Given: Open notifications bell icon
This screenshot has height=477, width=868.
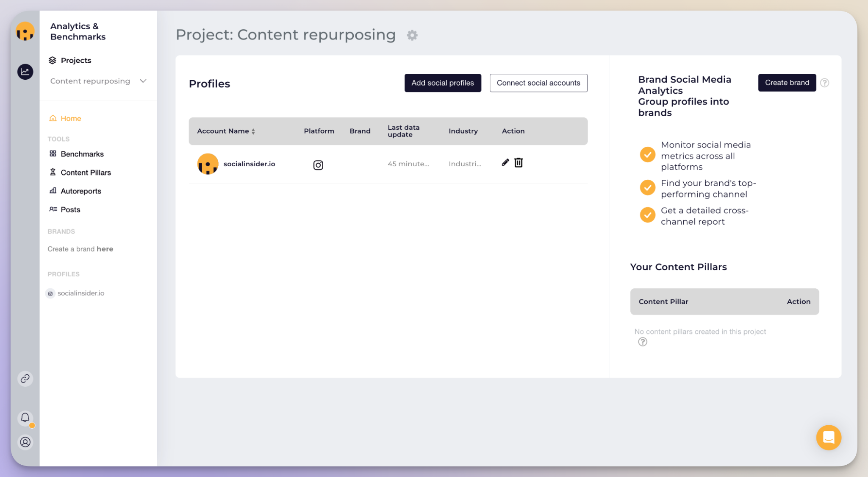Looking at the screenshot, I should (25, 418).
